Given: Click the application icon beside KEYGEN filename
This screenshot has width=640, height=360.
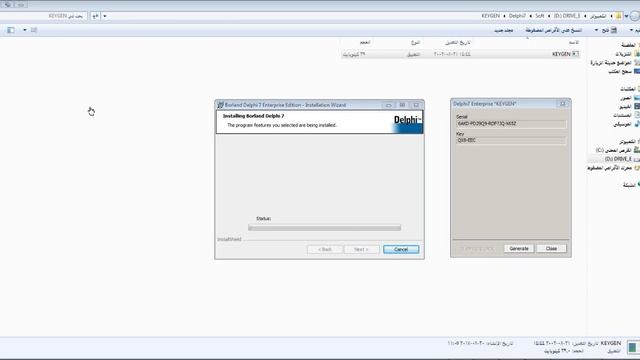Looking at the screenshot, I should pyautogui.click(x=576, y=54).
